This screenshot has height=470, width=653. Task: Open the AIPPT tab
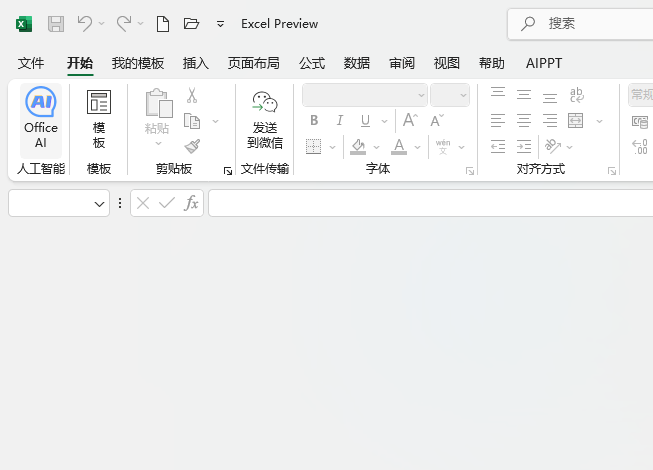[544, 63]
